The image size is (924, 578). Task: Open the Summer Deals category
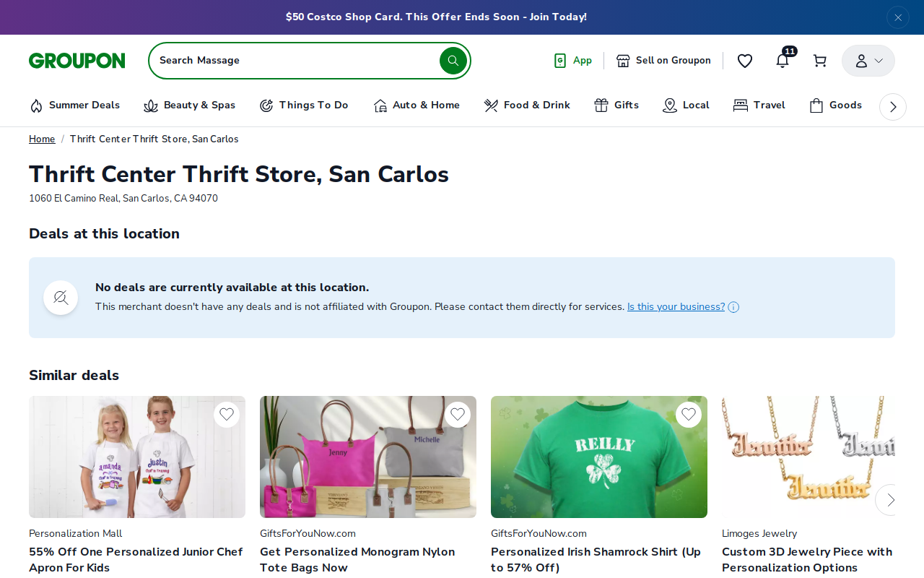[74, 105]
